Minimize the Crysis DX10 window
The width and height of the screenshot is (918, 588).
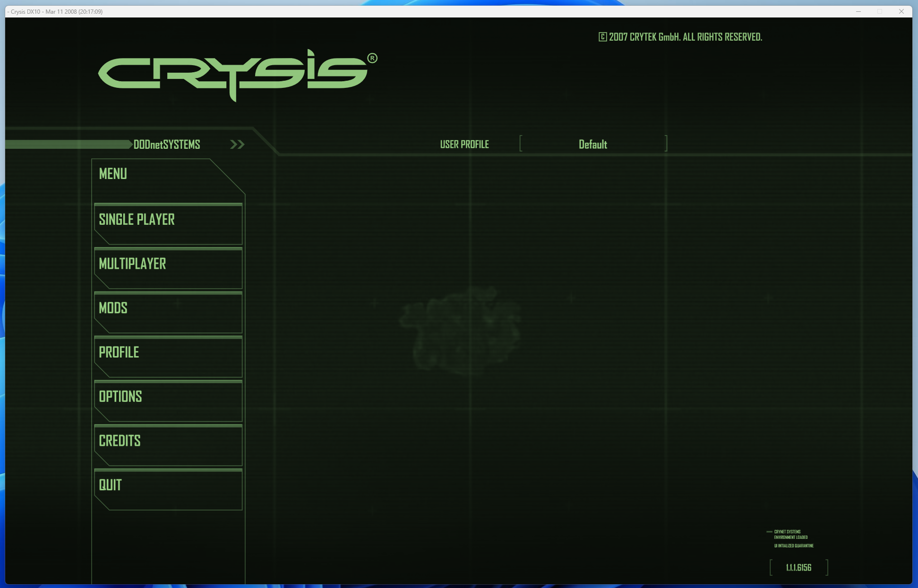[x=858, y=11]
